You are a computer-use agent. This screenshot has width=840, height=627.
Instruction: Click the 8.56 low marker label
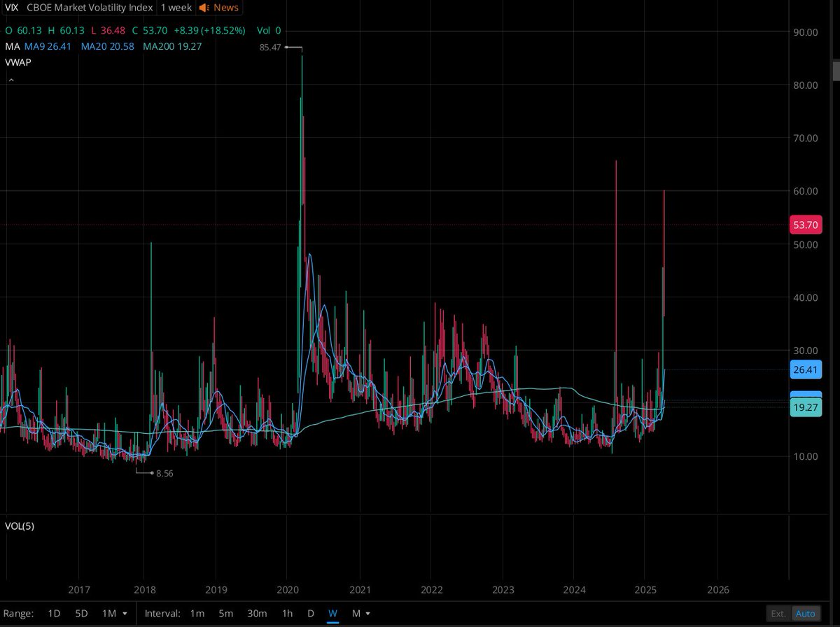(164, 473)
